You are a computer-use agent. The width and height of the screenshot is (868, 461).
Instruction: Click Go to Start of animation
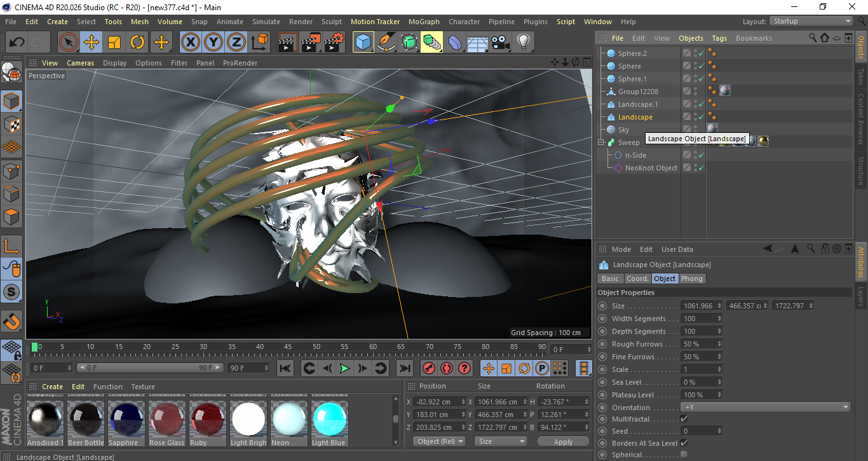pyautogui.click(x=285, y=368)
